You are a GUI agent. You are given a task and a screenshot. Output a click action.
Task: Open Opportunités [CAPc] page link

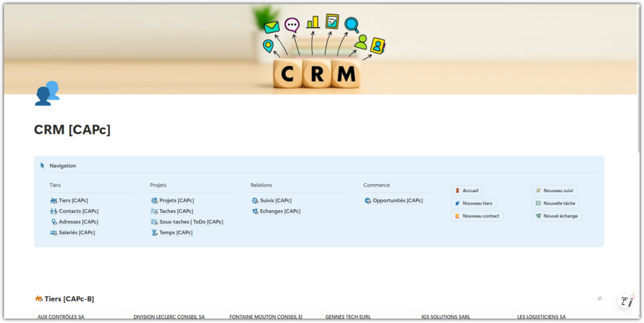(397, 201)
